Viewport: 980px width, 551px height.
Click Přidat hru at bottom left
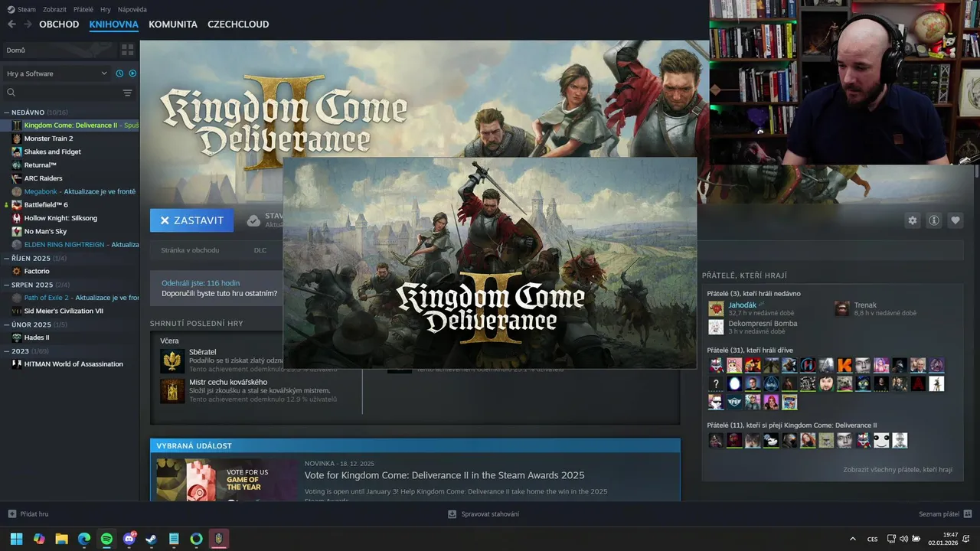[x=28, y=514]
